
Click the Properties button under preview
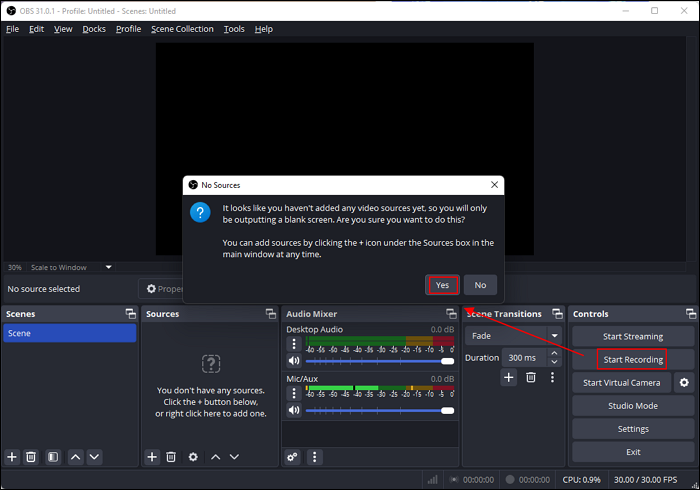(161, 289)
